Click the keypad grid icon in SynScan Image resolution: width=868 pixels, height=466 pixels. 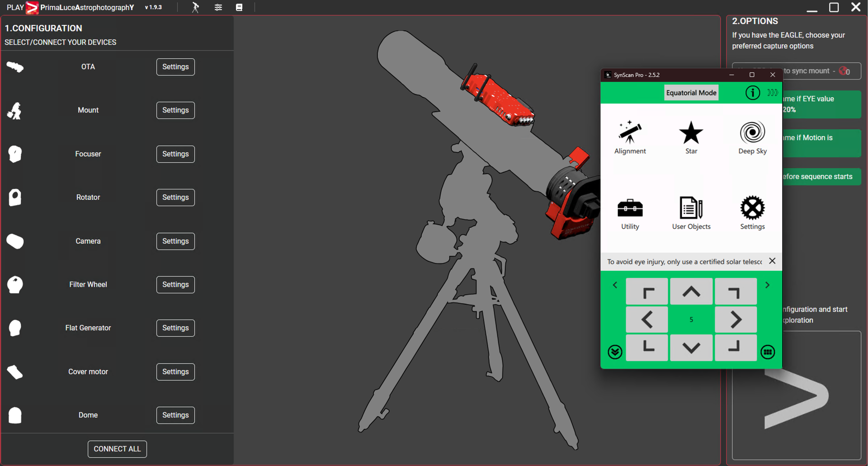pos(768,352)
